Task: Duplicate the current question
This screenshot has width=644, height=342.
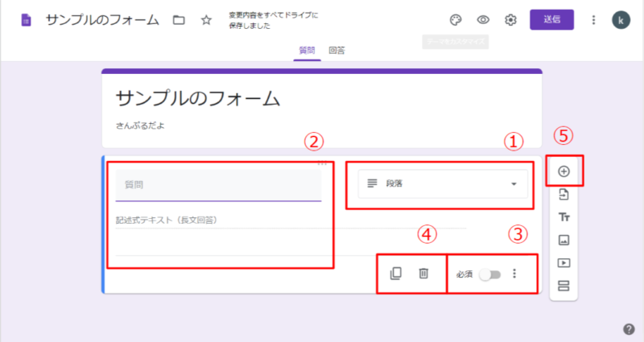Action: pyautogui.click(x=395, y=274)
